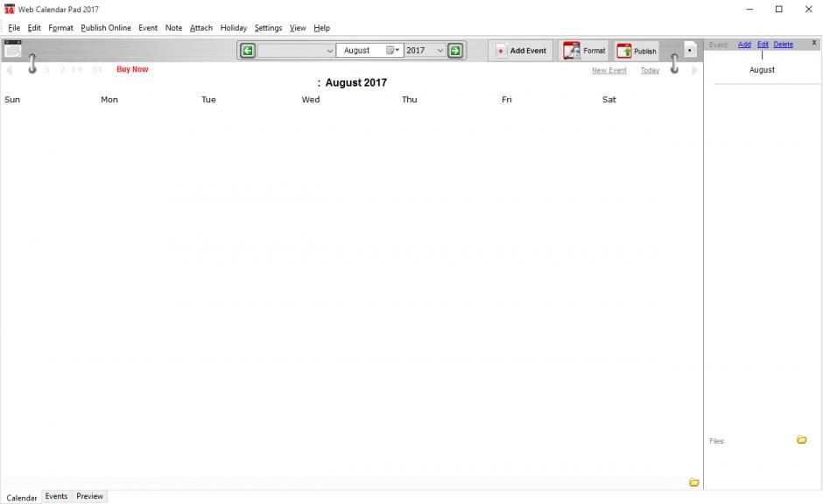Minimize the Web Calendar Pad window

749,9
